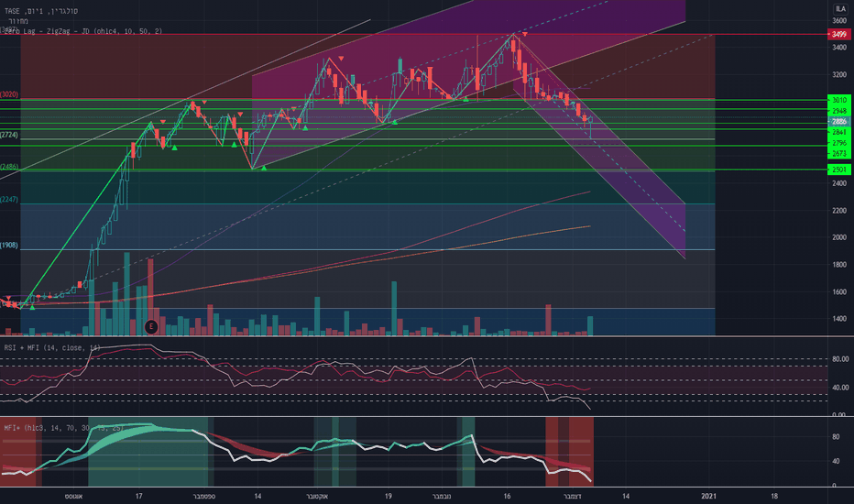Click the green 2948 price label
The image size is (854, 504).
(x=838, y=111)
